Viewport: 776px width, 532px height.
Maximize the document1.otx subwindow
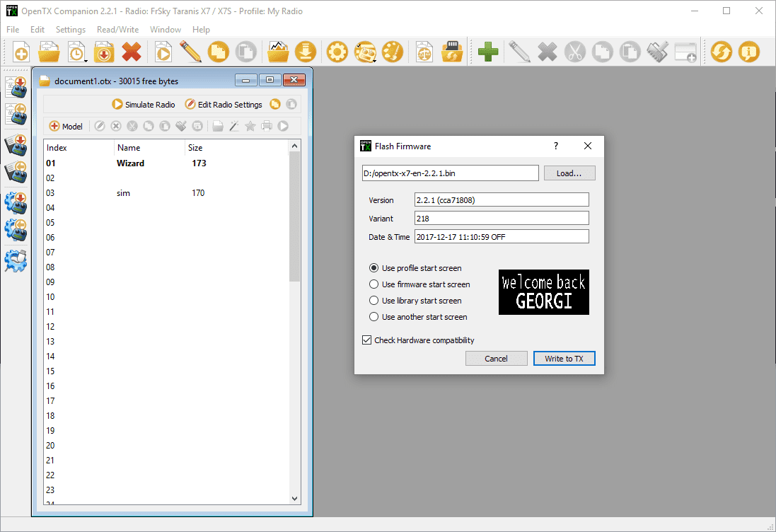click(270, 80)
